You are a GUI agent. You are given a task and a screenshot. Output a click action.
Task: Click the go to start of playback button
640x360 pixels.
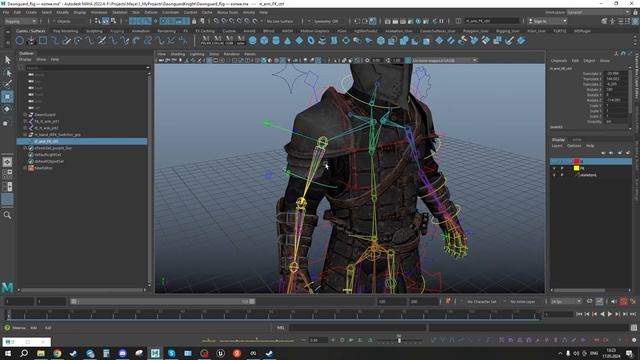579,314
